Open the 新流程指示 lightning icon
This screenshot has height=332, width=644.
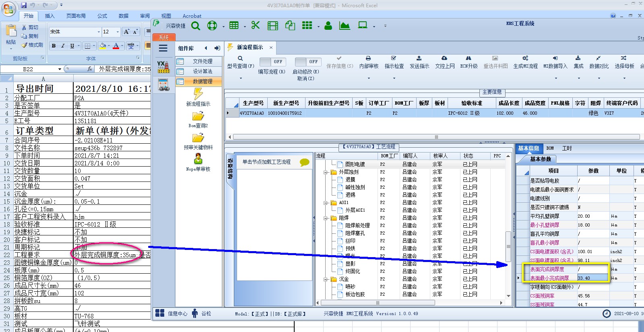point(198,94)
